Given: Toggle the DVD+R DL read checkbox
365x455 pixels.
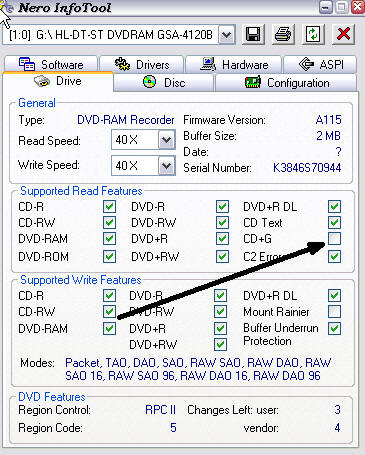Looking at the screenshot, I should (334, 207).
